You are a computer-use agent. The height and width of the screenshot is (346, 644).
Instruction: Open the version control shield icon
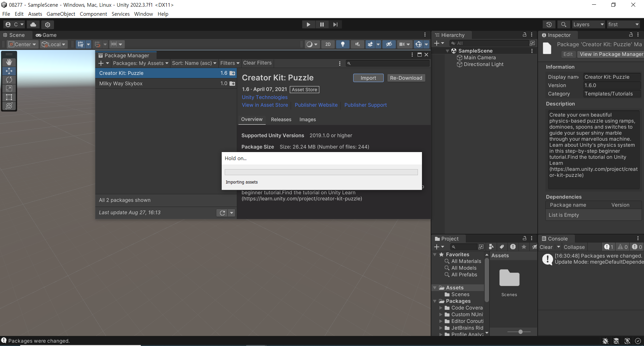pos(48,24)
